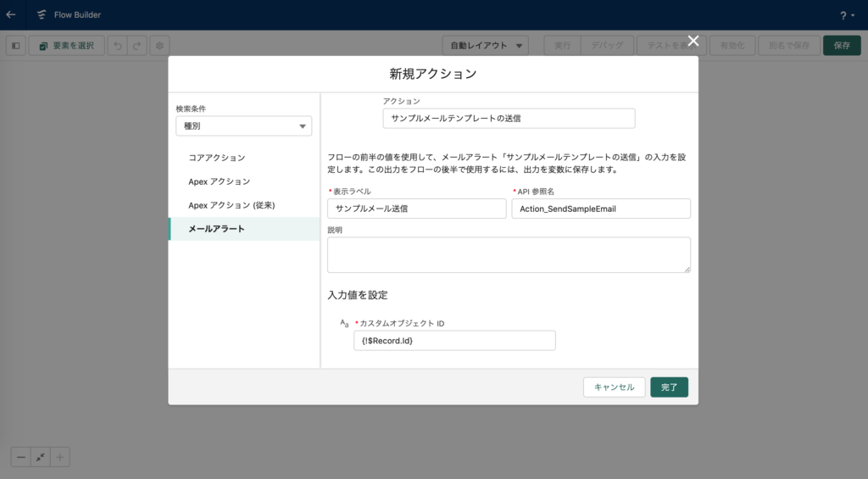Click the zoom out minus icon
The image size is (868, 479).
[x=21, y=457]
